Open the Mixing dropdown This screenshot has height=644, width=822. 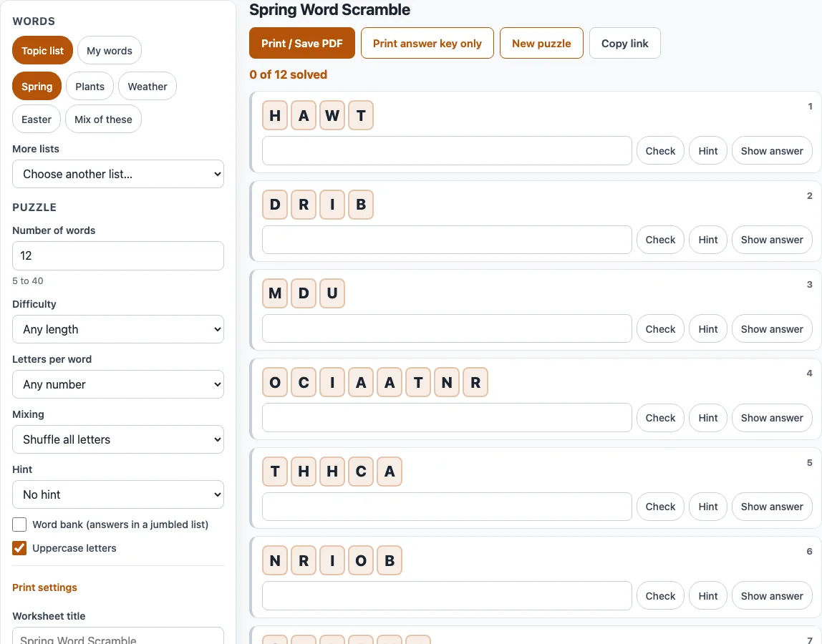pyautogui.click(x=118, y=439)
